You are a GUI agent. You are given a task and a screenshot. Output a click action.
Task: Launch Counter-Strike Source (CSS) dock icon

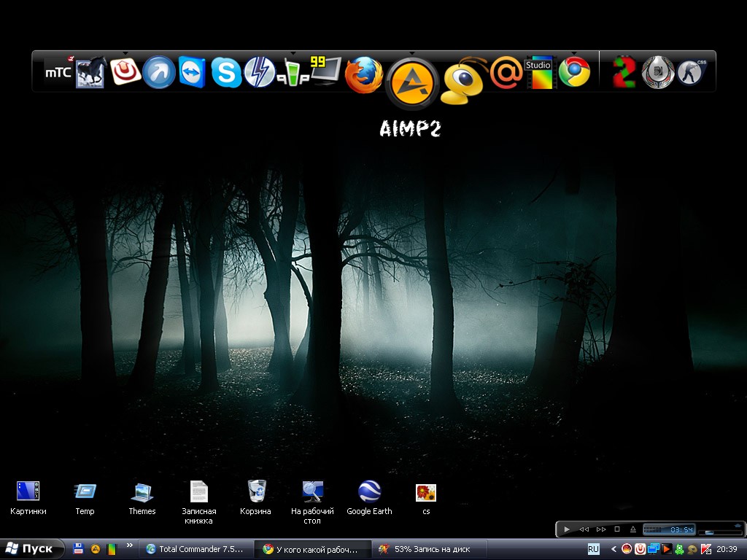pyautogui.click(x=692, y=72)
